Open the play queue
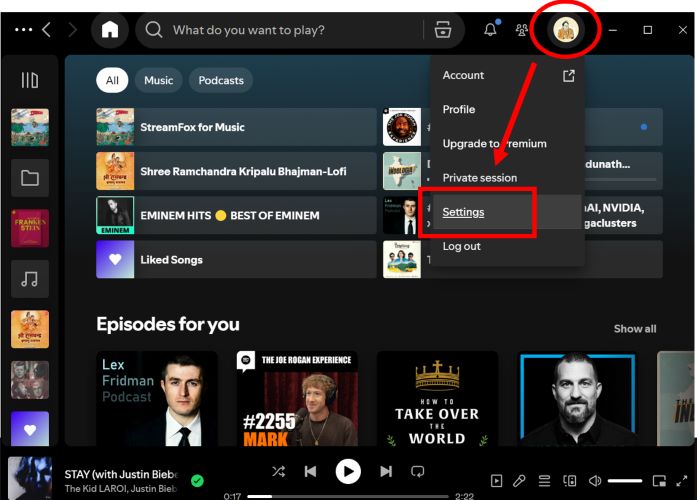Screen dimensions: 697x500 pyautogui.click(x=545, y=480)
